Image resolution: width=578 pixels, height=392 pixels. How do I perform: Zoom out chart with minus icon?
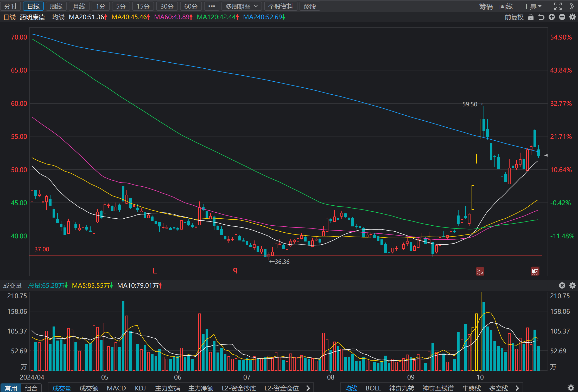click(562, 17)
